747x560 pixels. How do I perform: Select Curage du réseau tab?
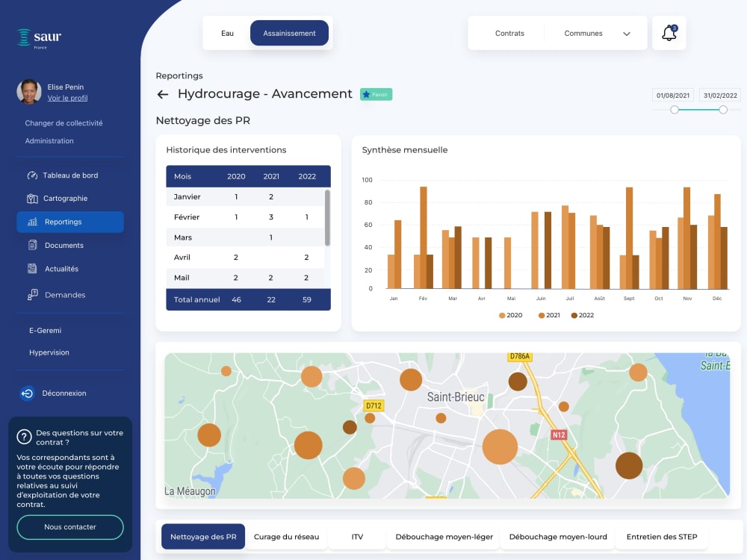286,537
